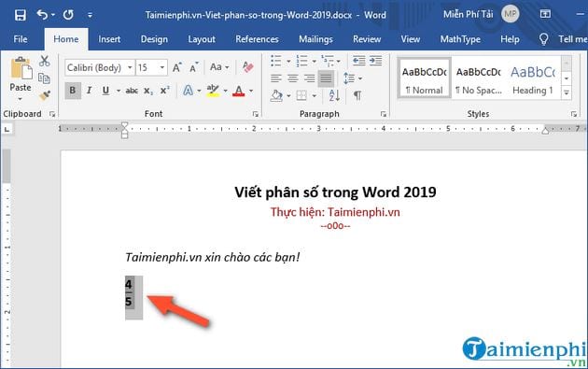This screenshot has width=588, height=369.
Task: Open the multilevel list menu
Action: [327, 61]
